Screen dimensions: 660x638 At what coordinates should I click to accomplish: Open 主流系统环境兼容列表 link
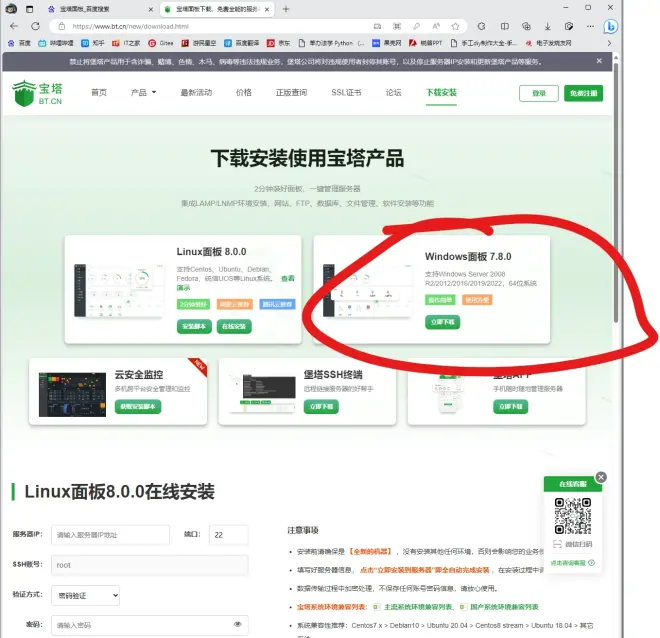[418, 607]
